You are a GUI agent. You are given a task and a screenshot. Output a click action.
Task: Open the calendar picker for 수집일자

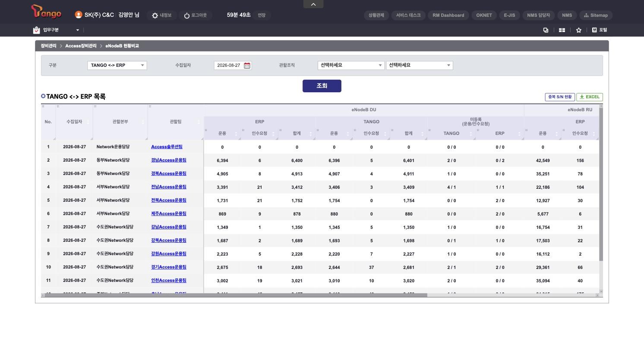coord(247,66)
